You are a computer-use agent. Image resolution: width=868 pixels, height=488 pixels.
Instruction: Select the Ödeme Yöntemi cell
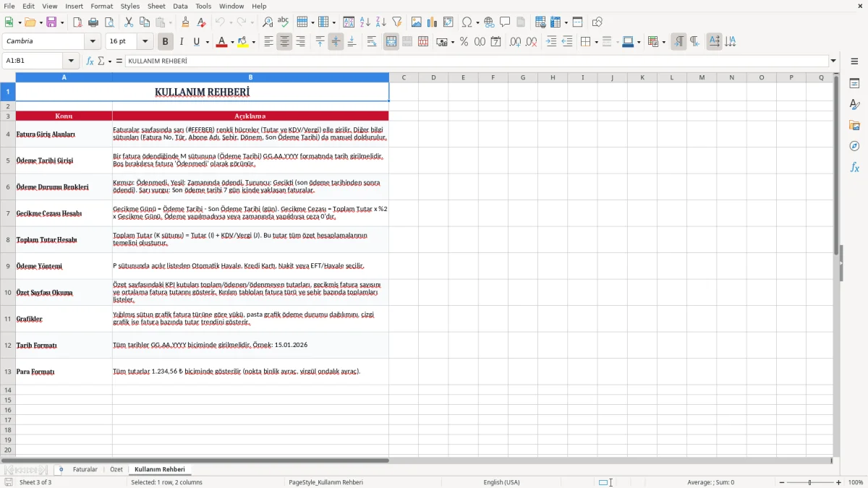click(x=64, y=266)
